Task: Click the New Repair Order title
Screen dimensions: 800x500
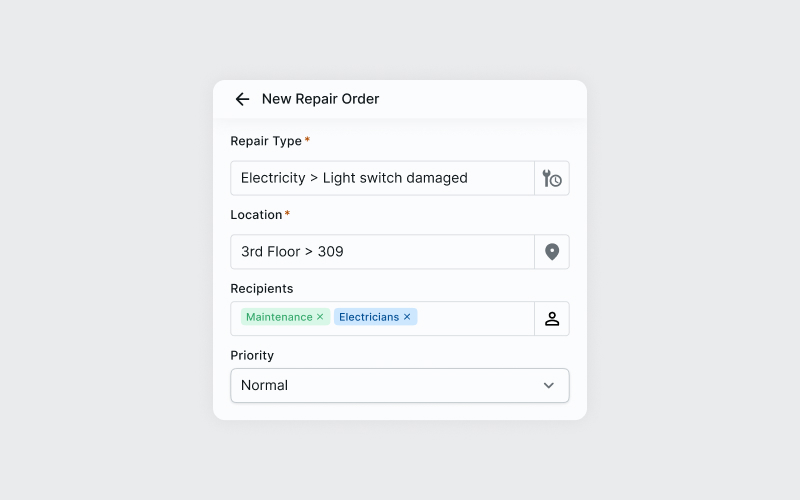Action: coord(320,99)
